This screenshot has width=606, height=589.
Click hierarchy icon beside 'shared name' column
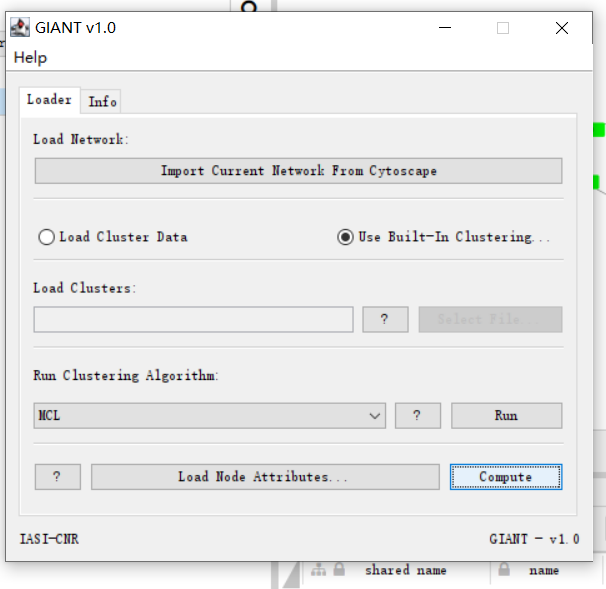click(318, 570)
